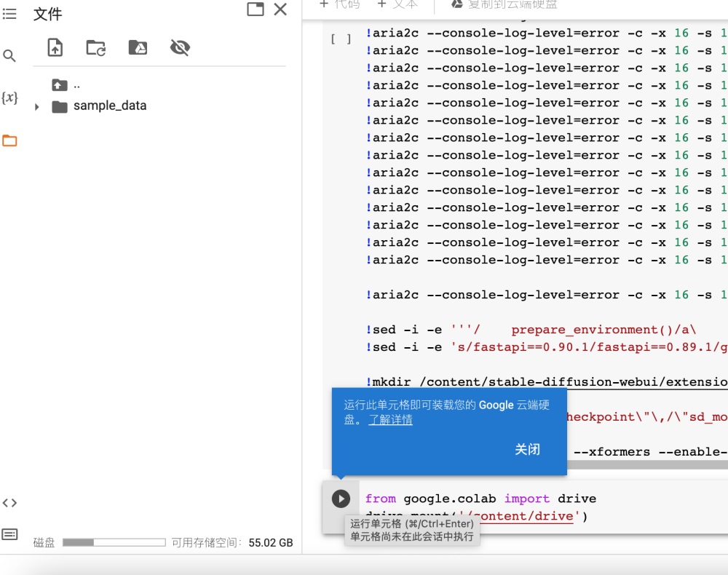The image size is (728, 575).
Task: Open the 了解详情 link
Action: coord(390,420)
